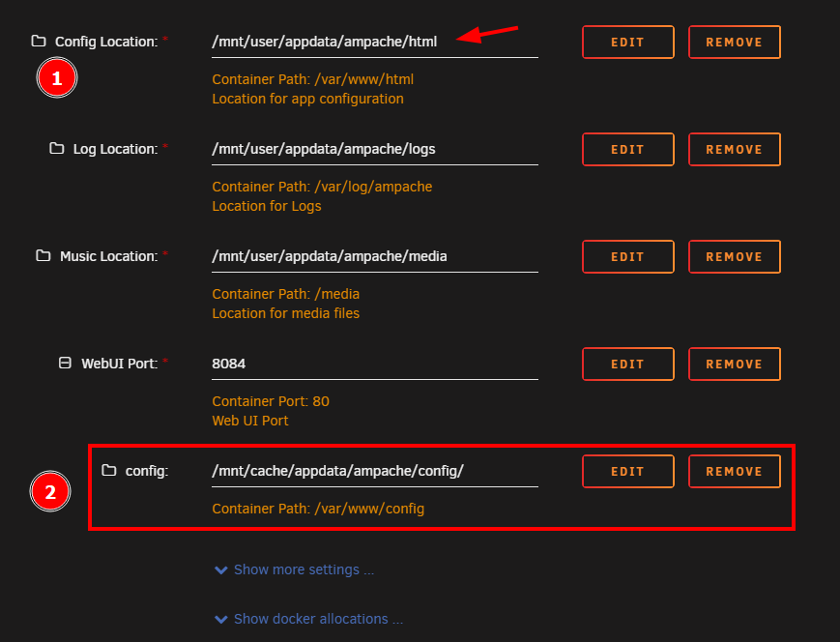Viewport: 840px width, 642px height.
Task: Click the folder icon beside config label
Action: pos(109,470)
